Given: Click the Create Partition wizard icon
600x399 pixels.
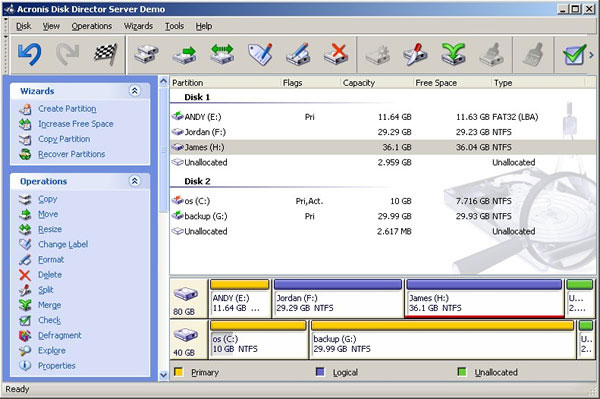Looking at the screenshot, I should [x=25, y=109].
